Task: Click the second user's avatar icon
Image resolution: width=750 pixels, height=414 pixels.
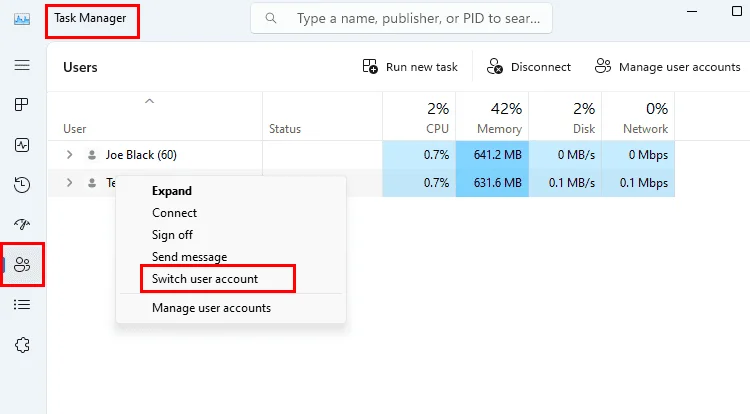Action: click(x=91, y=183)
